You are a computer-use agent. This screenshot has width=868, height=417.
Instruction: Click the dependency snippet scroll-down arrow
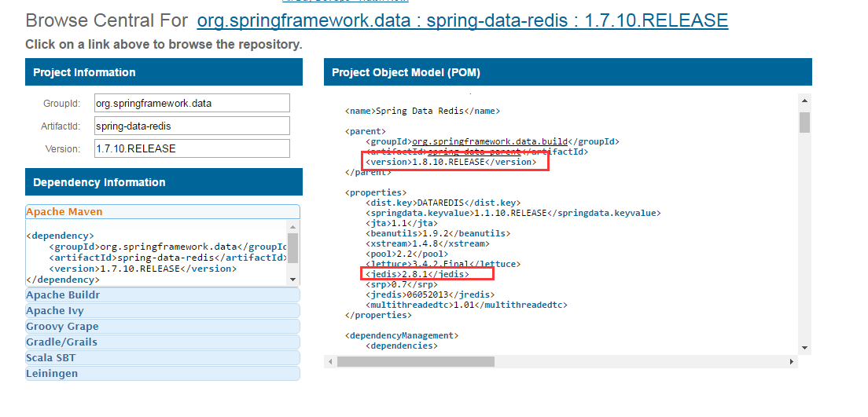pos(293,280)
